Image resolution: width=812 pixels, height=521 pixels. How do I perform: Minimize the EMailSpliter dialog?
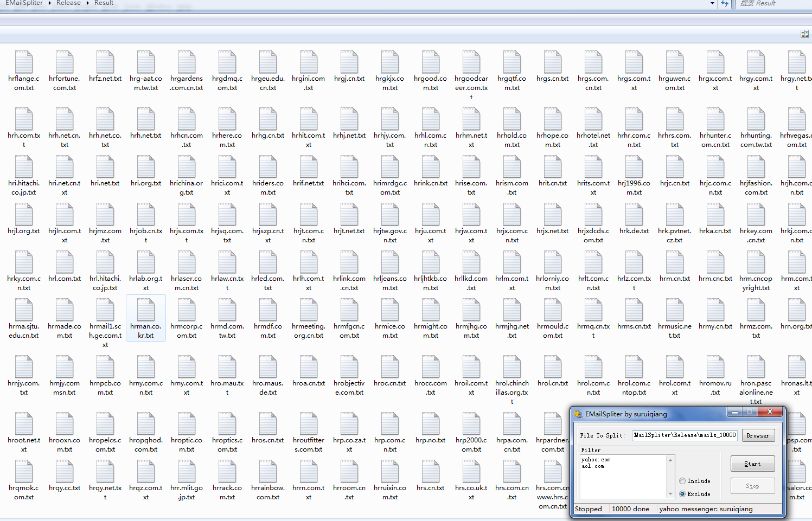click(735, 413)
